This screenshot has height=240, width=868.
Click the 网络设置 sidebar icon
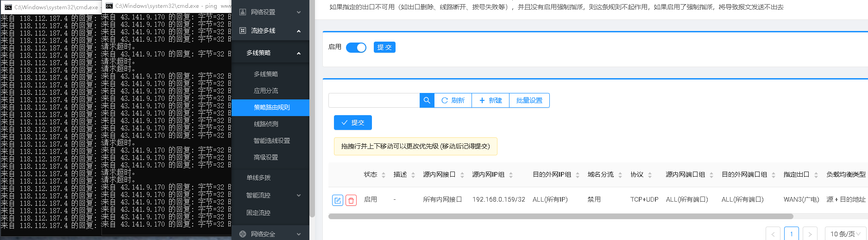(x=243, y=12)
